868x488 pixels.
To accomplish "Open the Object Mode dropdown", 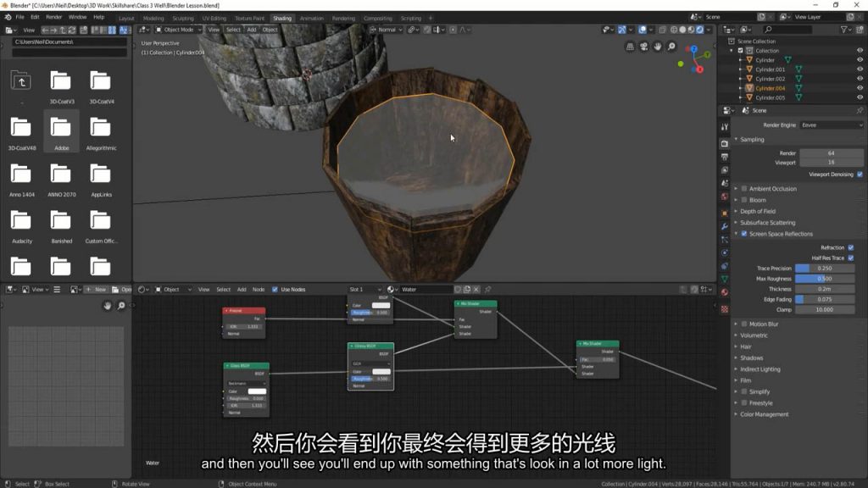I will point(178,30).
